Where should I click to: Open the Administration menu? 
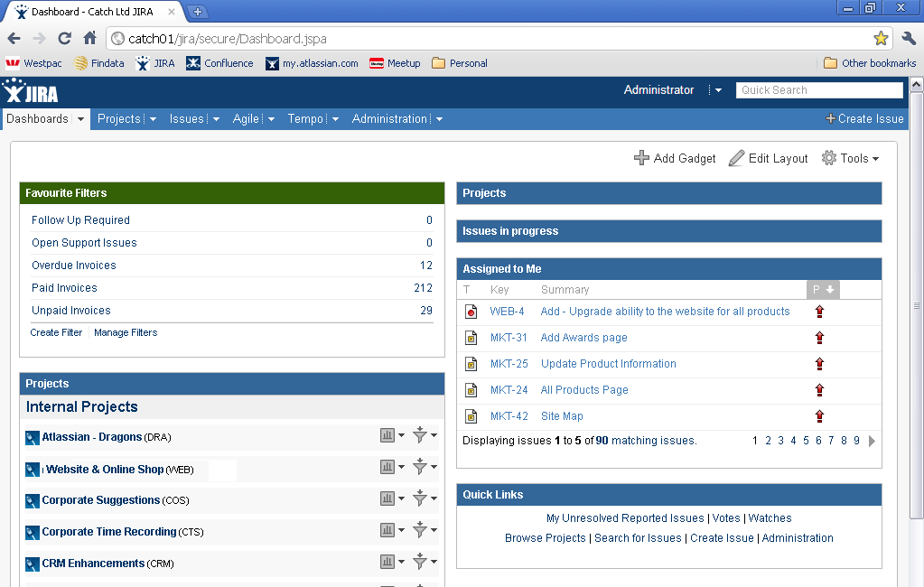[389, 119]
